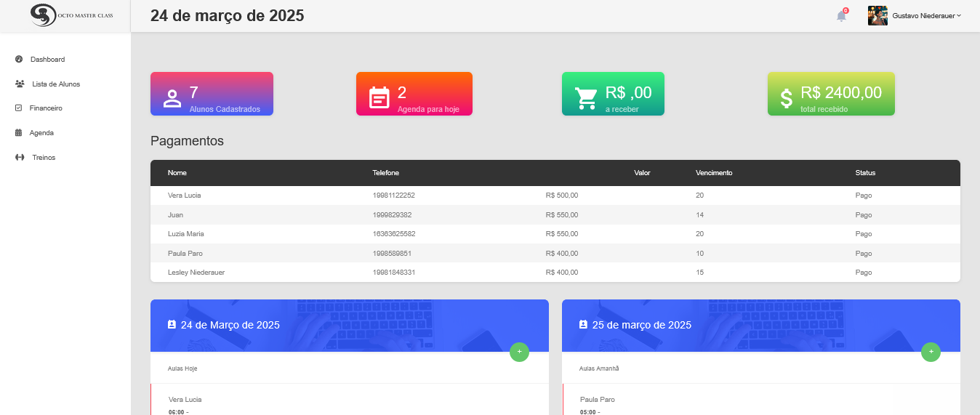Click the person icon on Alunos Cadastrados card

(172, 98)
